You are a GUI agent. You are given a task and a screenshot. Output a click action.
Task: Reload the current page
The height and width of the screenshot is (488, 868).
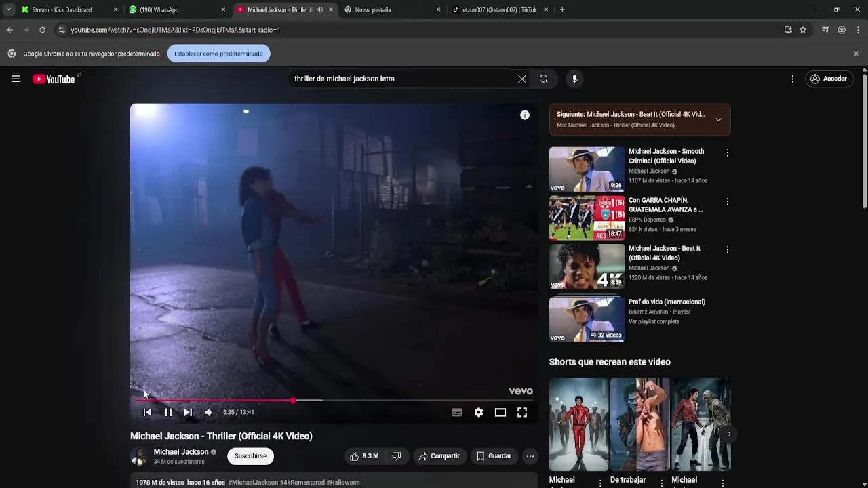click(42, 30)
